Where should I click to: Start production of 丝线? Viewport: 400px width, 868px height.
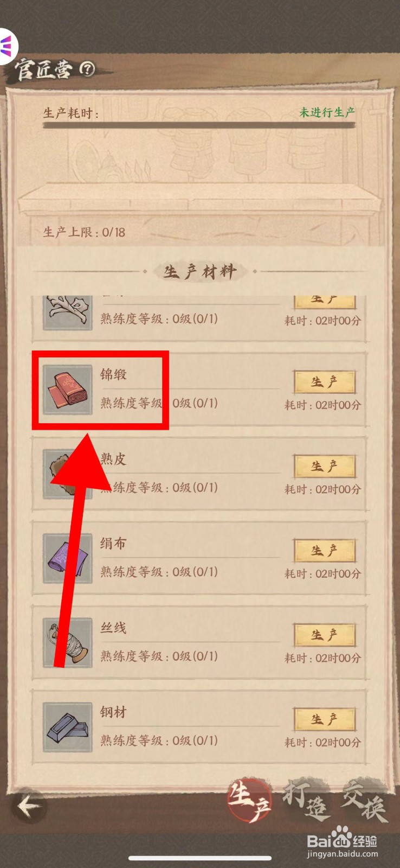325,635
